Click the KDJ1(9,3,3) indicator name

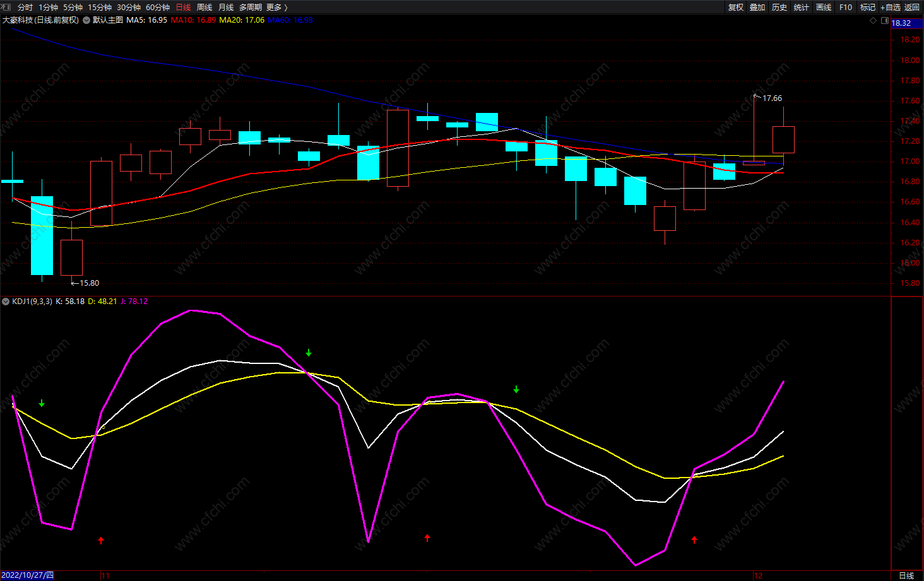pos(32,302)
